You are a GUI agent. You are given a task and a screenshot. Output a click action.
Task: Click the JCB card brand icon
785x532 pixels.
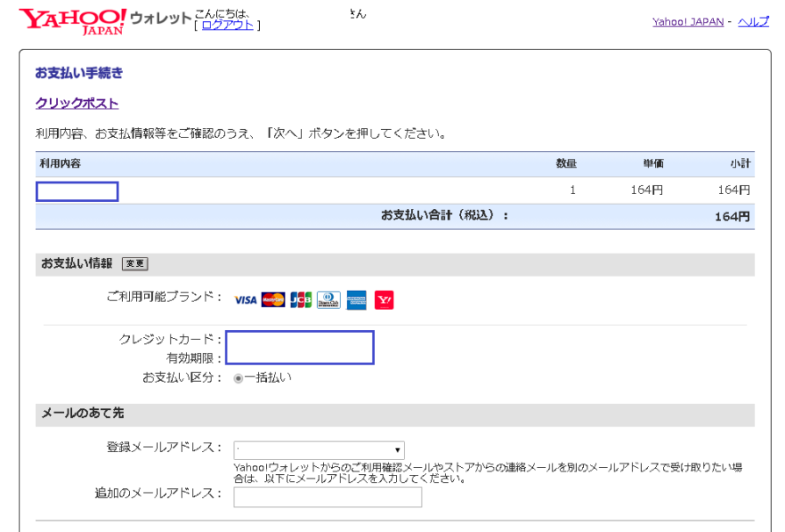[x=300, y=300]
